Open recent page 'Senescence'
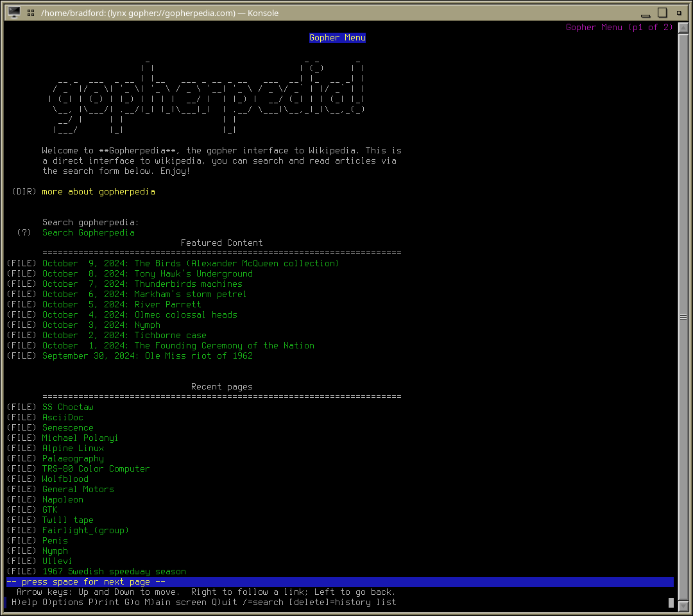This screenshot has height=616, width=693. tap(67, 427)
